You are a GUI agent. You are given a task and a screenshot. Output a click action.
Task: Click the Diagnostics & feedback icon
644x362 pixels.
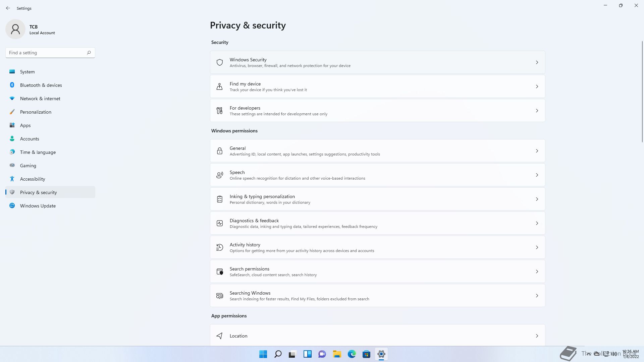point(220,223)
